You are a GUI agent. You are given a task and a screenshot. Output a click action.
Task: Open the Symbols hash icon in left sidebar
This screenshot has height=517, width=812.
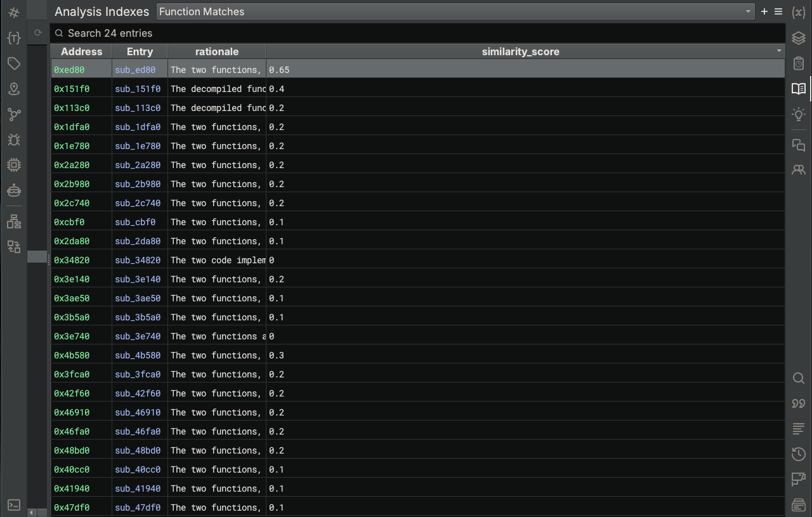click(x=14, y=13)
